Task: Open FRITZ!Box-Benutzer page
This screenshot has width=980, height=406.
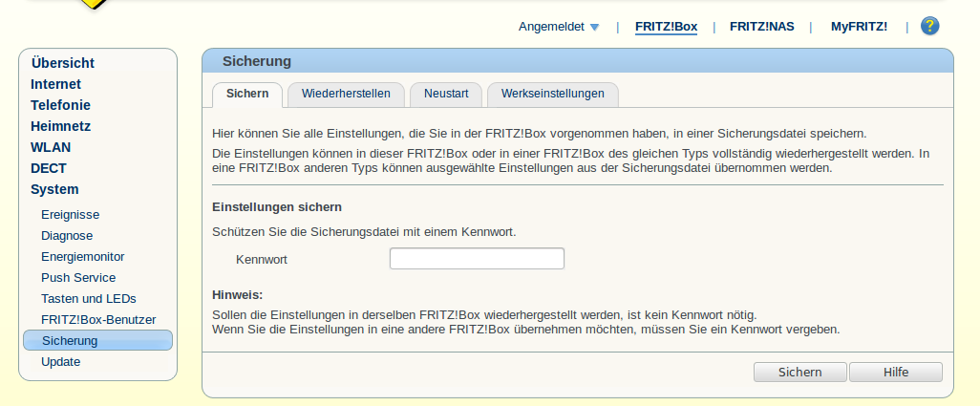Action: point(98,320)
